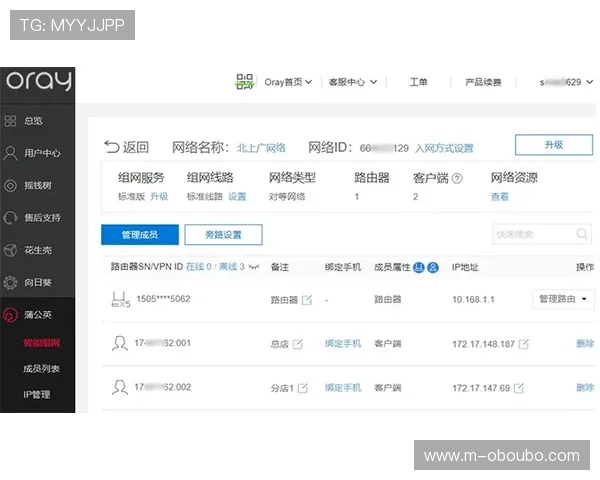Click the blue router member attribute icon
Viewport: 600px width, 480px height.
(x=419, y=267)
